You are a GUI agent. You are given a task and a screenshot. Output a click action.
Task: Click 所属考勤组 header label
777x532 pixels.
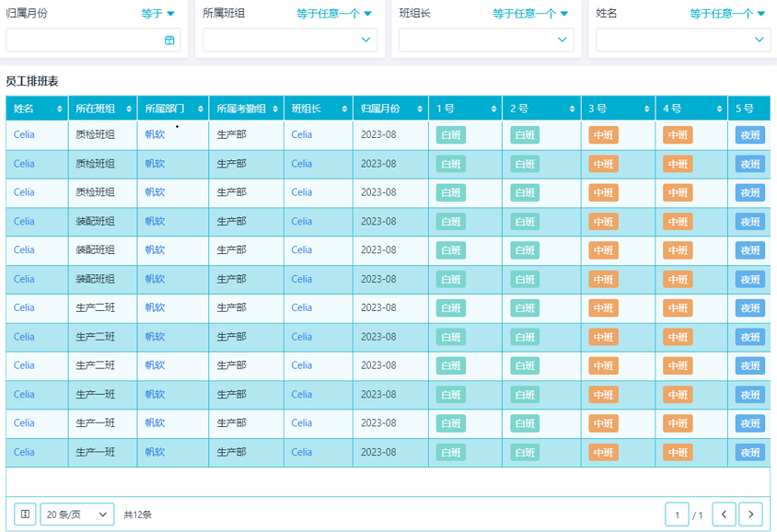point(241,109)
